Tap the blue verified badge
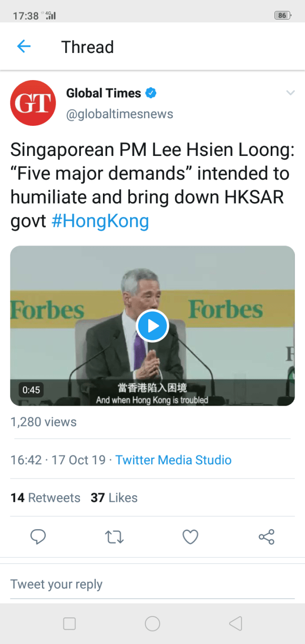Image resolution: width=305 pixels, height=644 pixels. 151,93
